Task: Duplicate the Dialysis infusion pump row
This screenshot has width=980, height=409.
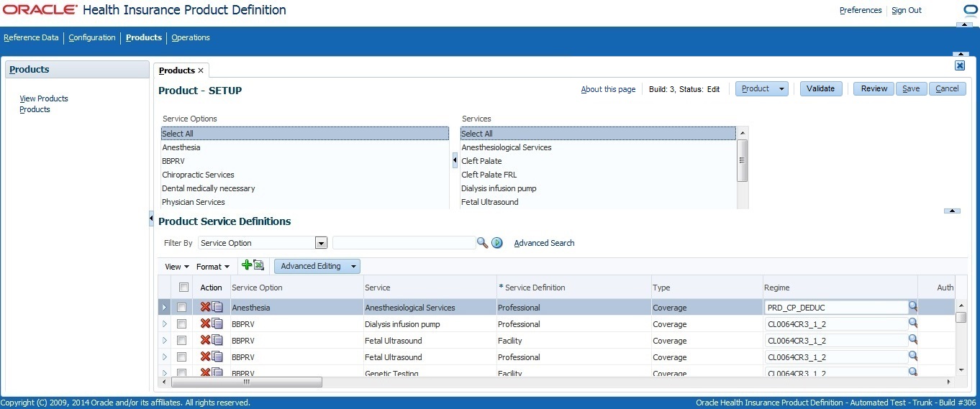Action: tap(217, 324)
